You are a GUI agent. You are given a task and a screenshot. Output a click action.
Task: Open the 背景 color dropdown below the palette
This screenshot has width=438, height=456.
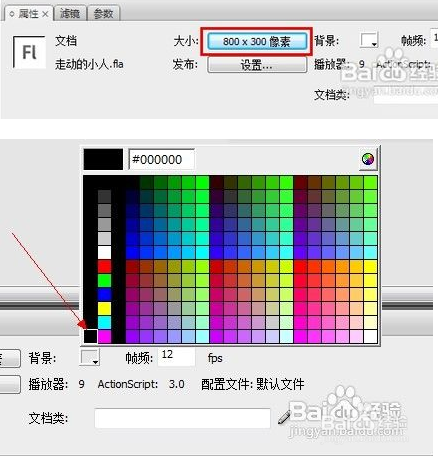coord(90,358)
